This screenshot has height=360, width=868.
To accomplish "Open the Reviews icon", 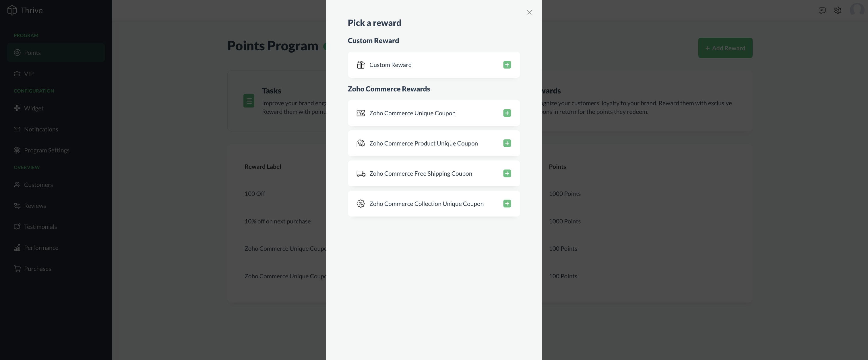I will 17,206.
